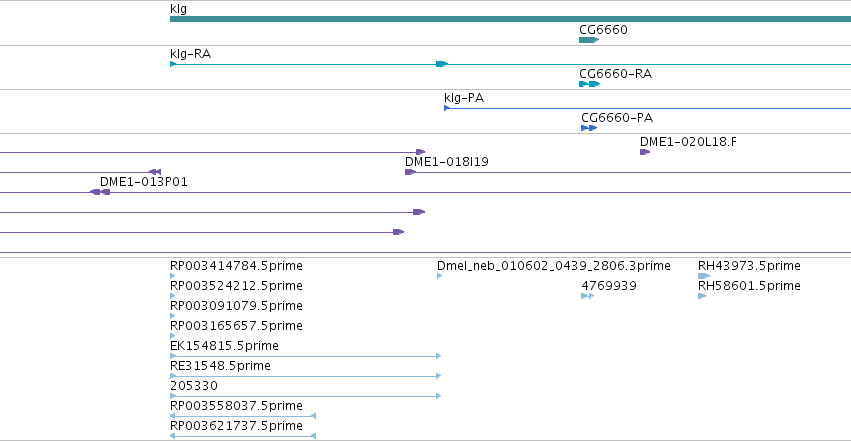Viewport: 851px width, 441px height.
Task: Click the RP003524212.5prime label
Action: click(236, 286)
